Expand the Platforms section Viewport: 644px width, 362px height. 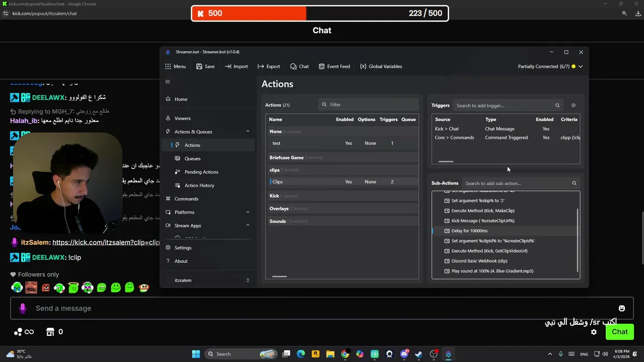tap(248, 212)
